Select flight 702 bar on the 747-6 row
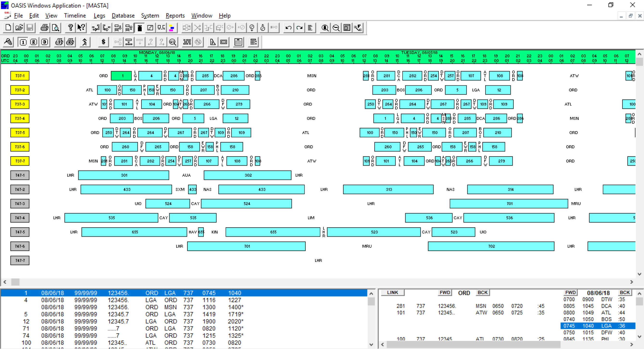Viewport: 644px width, 349px height. [491, 246]
